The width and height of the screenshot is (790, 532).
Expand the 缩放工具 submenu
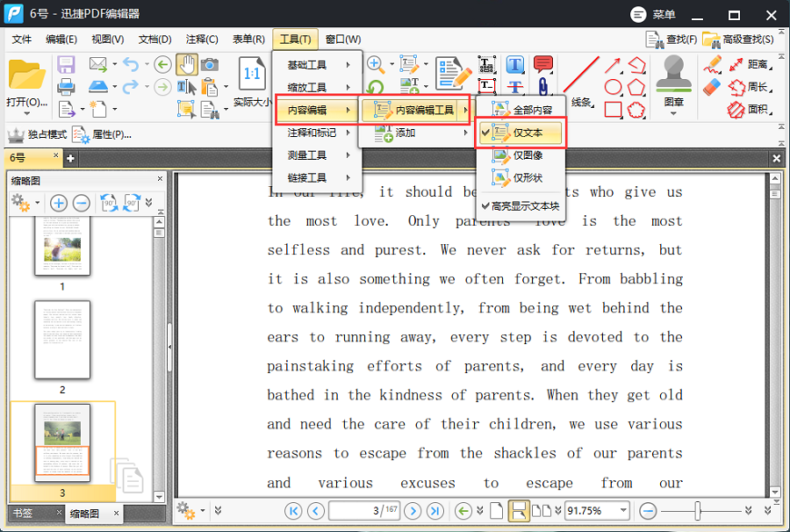(317, 87)
